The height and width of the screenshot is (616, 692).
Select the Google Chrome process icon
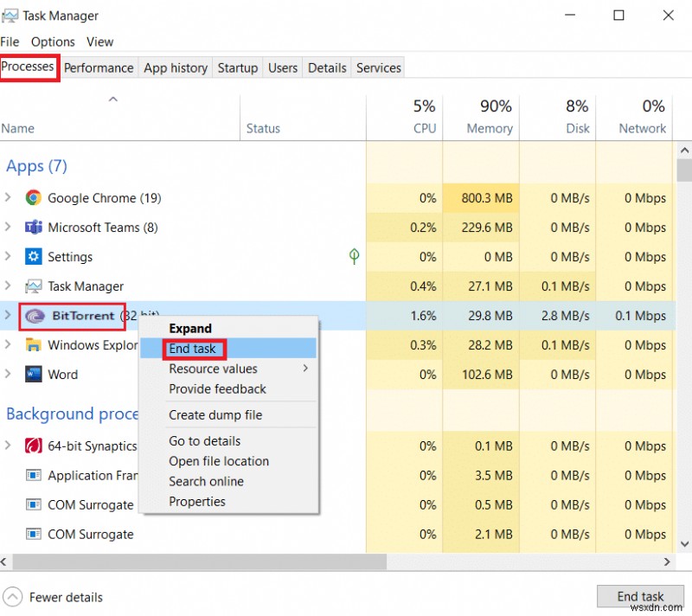coord(33,198)
